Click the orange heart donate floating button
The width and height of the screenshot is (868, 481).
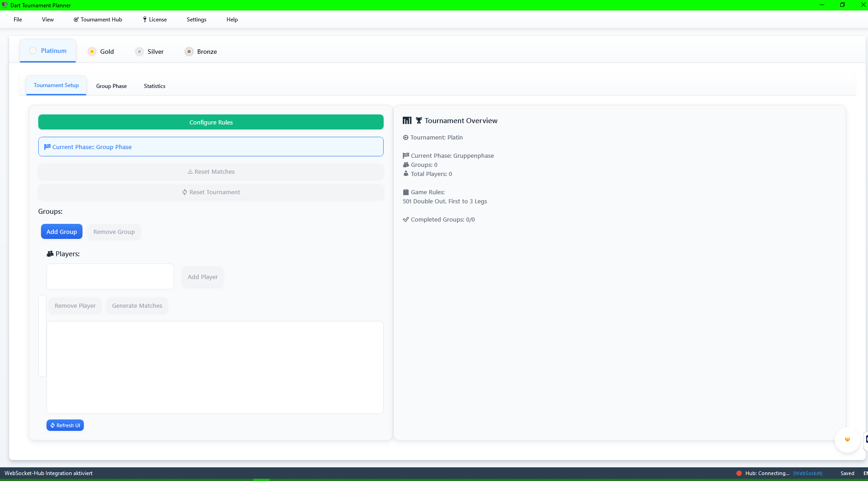(847, 440)
